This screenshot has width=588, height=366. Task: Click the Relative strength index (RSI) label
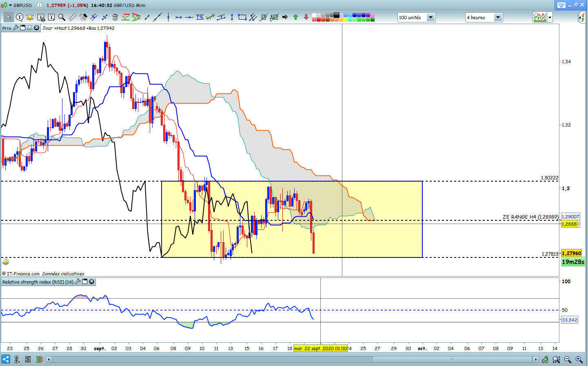(38, 282)
